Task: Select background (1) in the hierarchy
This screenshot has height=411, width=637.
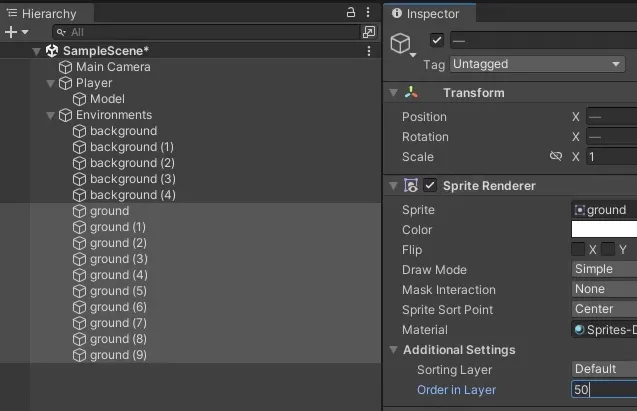Action: click(132, 147)
